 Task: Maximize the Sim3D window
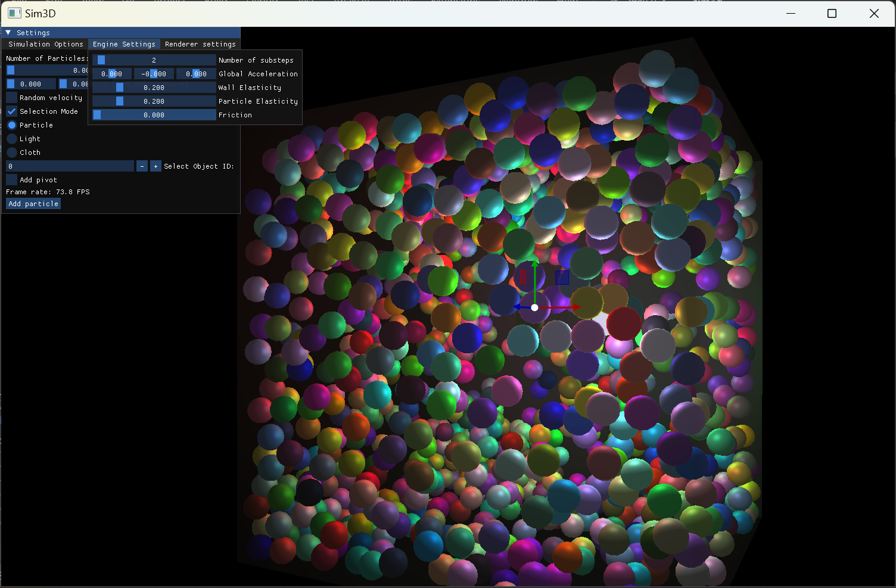click(x=832, y=13)
